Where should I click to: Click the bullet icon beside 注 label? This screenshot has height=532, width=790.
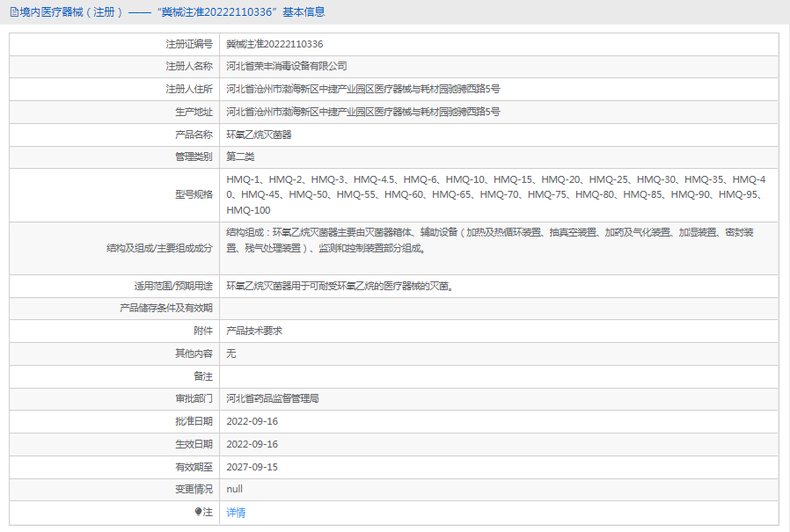198,512
